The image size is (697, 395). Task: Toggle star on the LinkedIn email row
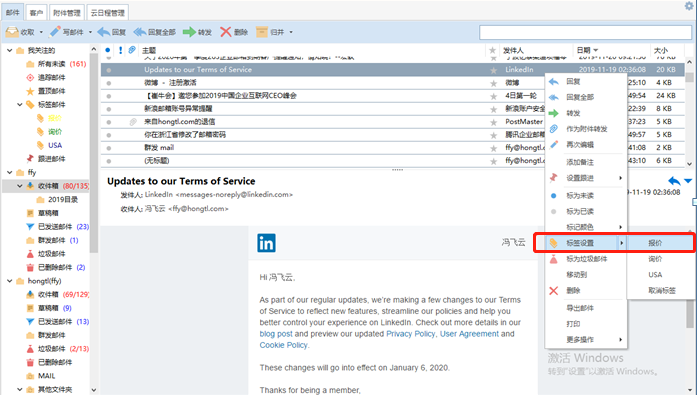click(493, 70)
